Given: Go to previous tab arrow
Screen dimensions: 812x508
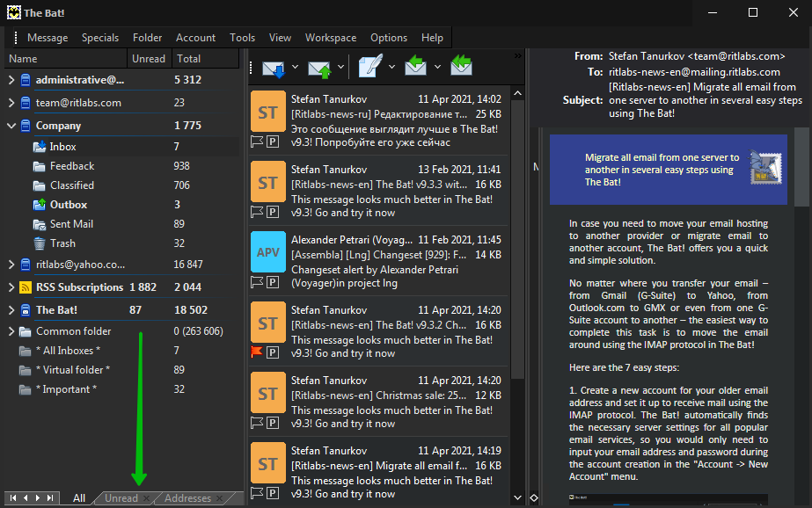Looking at the screenshot, I should 26,497.
